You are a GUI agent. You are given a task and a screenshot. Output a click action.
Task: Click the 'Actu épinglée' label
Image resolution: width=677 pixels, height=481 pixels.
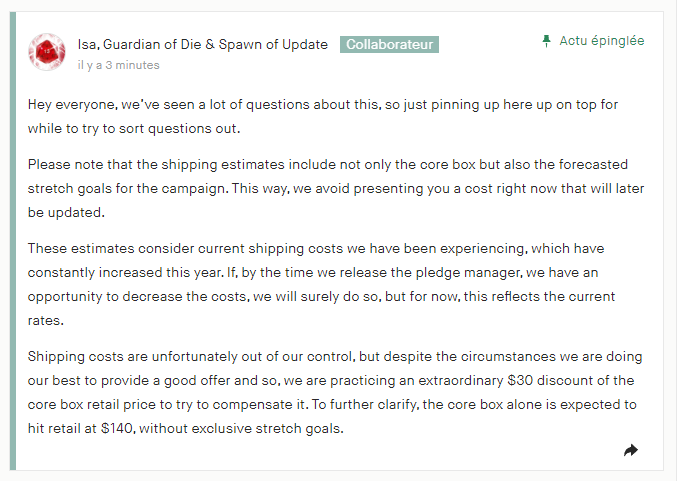point(601,41)
